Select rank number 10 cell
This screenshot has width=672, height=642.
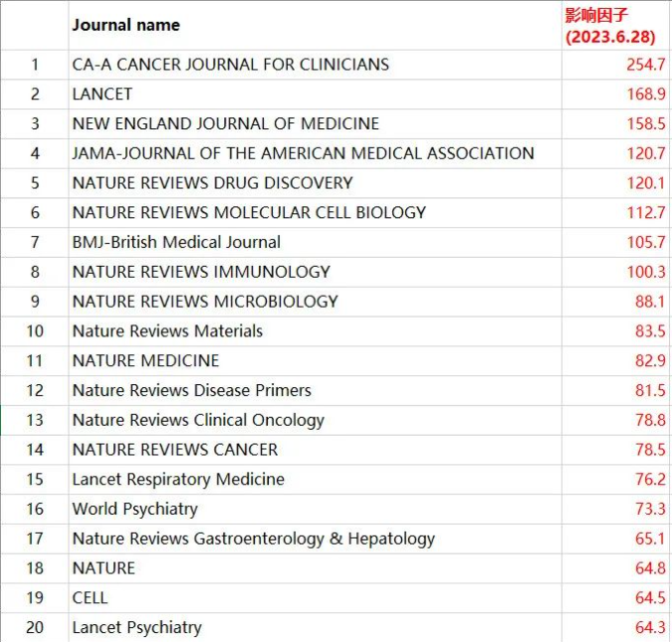[x=35, y=331]
